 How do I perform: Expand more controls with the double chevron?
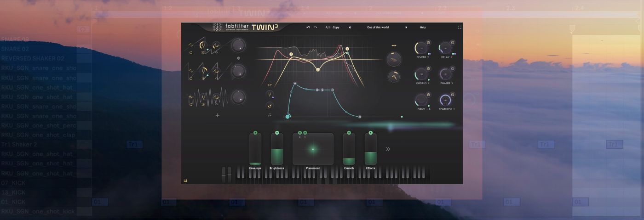388,149
